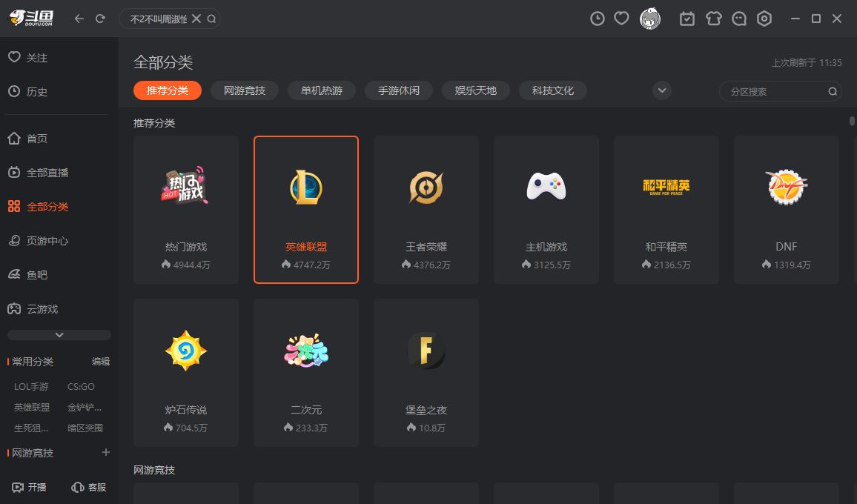The width and height of the screenshot is (857, 504).
Task: Click the top search magnifier icon
Action: tap(211, 19)
